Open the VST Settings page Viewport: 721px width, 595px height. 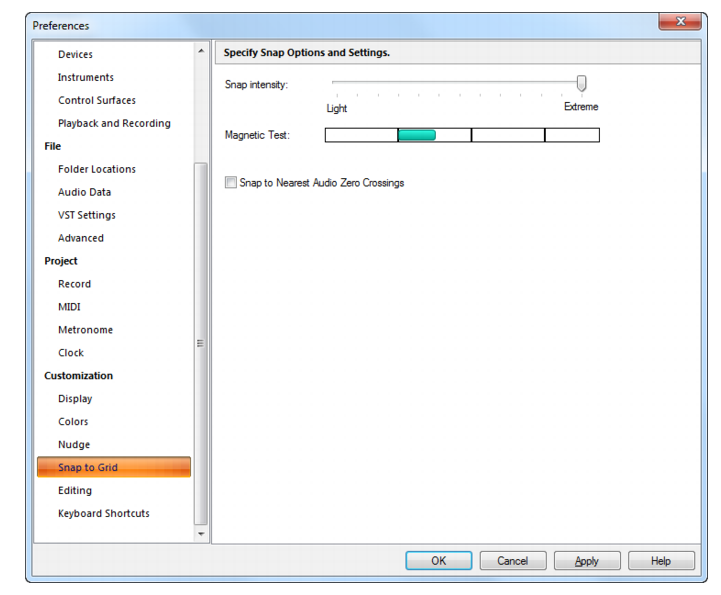click(87, 215)
